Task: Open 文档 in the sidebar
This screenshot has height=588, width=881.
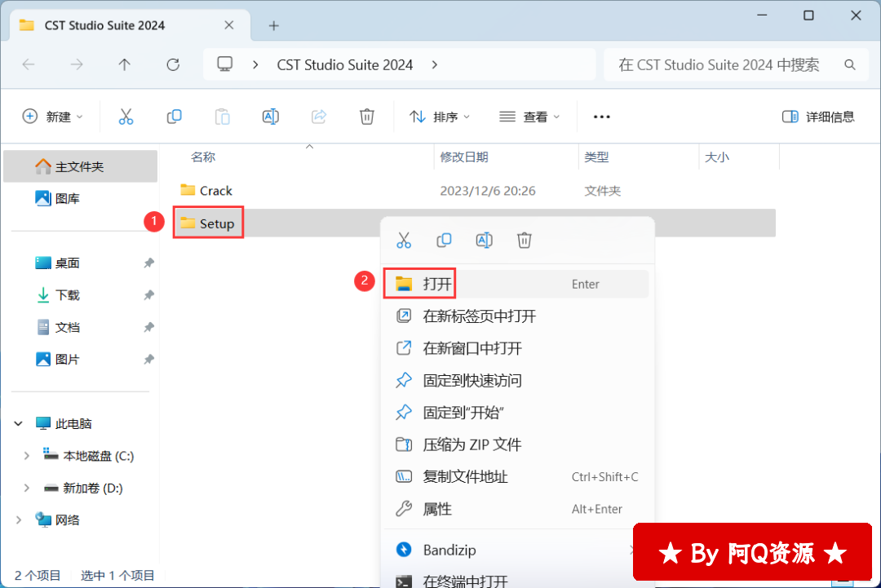Action: click(80, 327)
